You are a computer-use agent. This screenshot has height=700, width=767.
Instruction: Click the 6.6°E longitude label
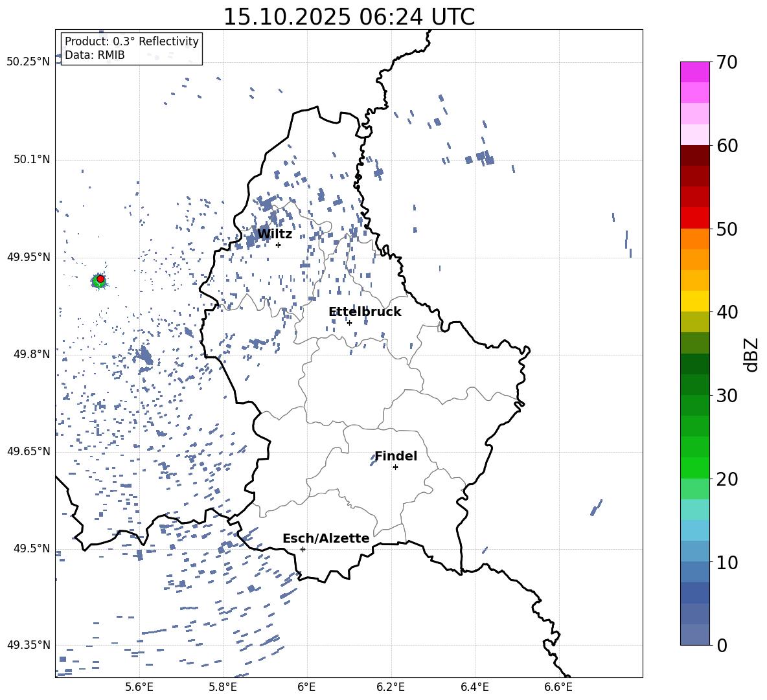point(558,687)
